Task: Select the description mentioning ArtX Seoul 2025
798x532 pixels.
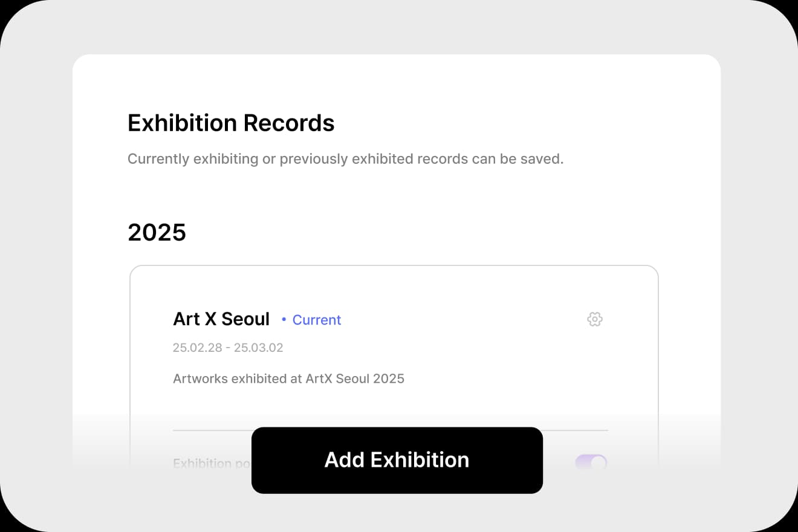Action: coord(288,379)
